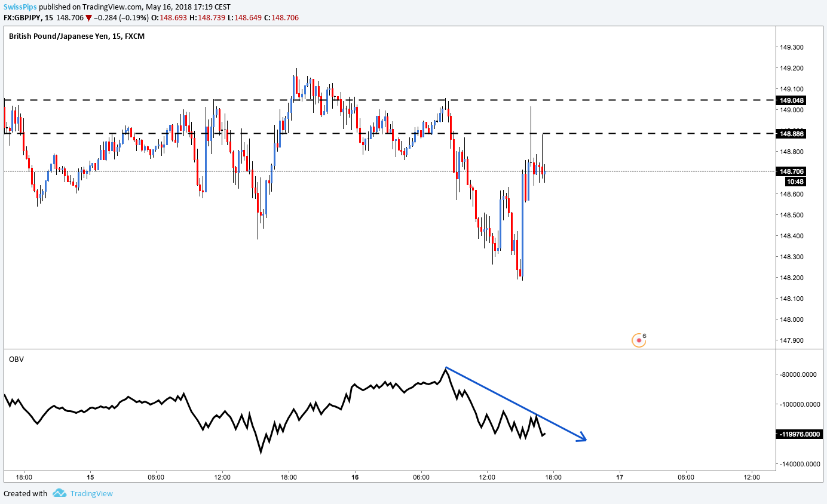Viewport: 827px width, 504px height.
Task: Click the OBV indicator title
Action: tap(16, 359)
